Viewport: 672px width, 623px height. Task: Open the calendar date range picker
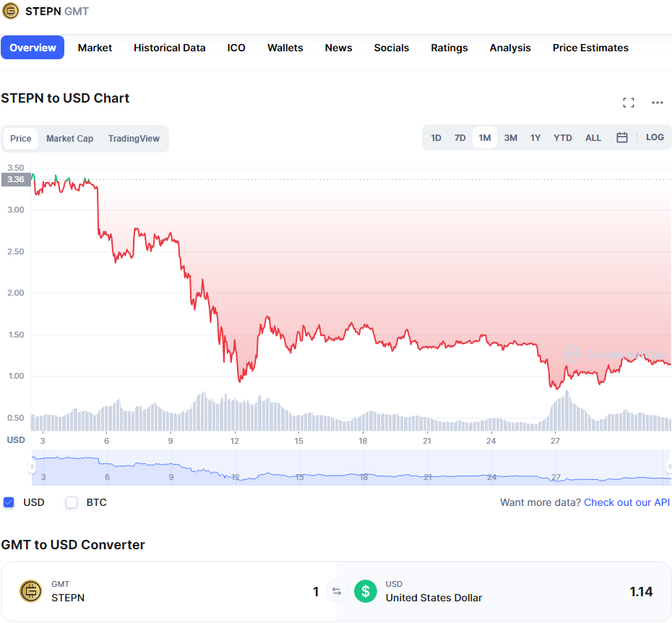(622, 137)
